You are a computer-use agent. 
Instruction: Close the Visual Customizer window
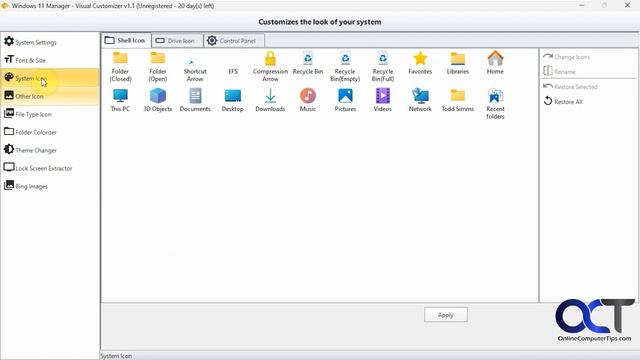(x=627, y=5)
